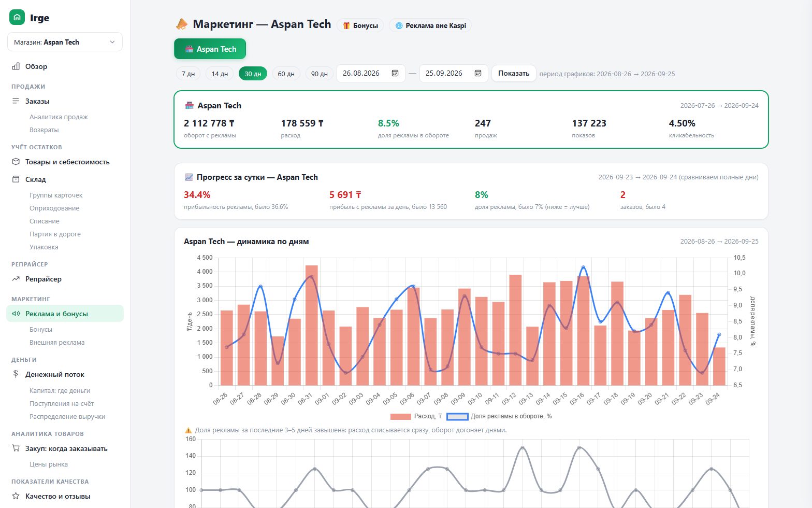Click the Irge logo icon

[17, 18]
